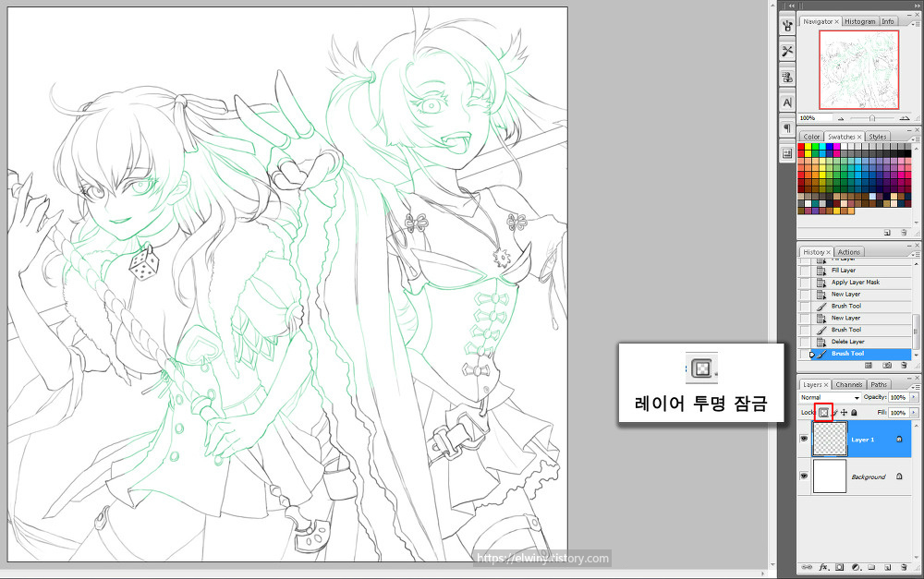Open the Navigator panel options menu
Viewport: 924px width, 579px height.
[917, 23]
